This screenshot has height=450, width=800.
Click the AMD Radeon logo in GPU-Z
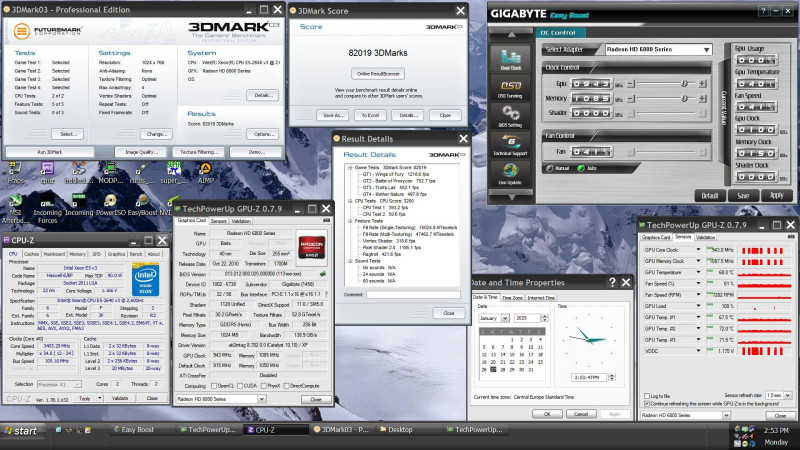point(312,246)
